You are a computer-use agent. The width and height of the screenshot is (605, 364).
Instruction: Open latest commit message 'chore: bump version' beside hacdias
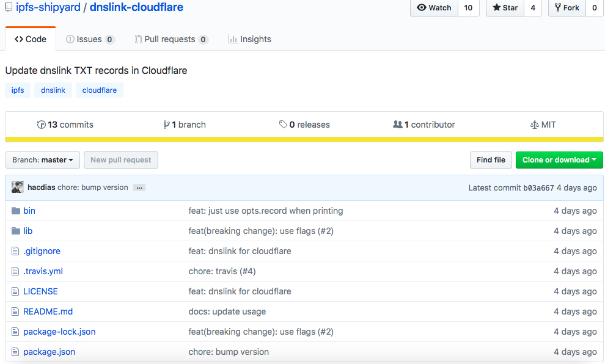pos(93,187)
